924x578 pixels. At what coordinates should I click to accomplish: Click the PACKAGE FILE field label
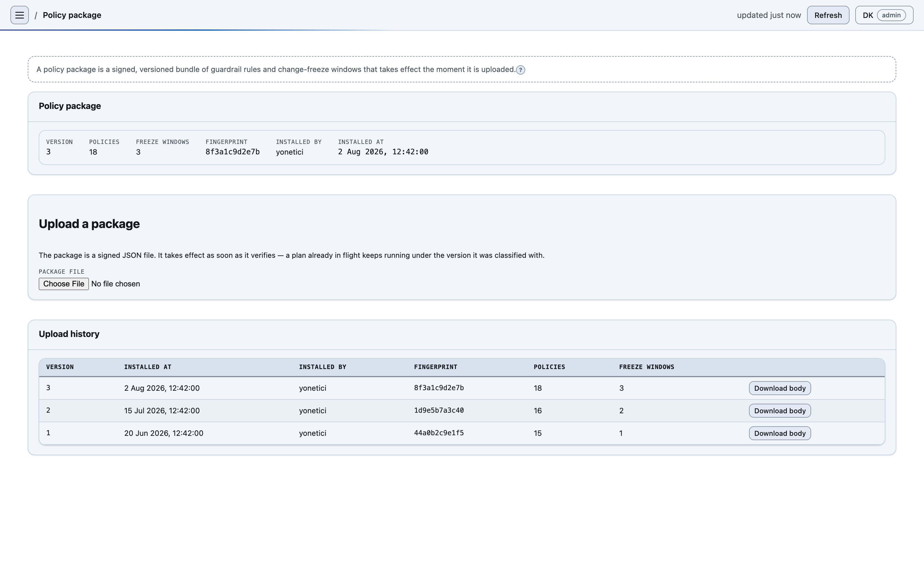click(62, 271)
